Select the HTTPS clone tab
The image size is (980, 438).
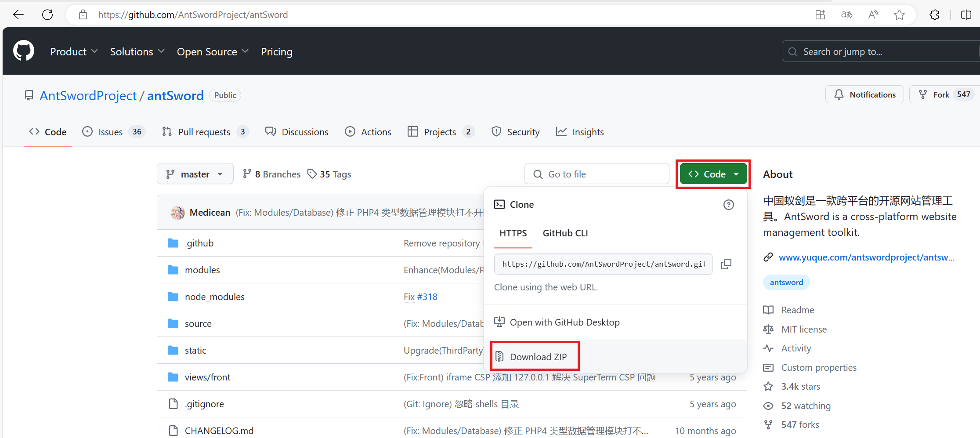(x=513, y=233)
